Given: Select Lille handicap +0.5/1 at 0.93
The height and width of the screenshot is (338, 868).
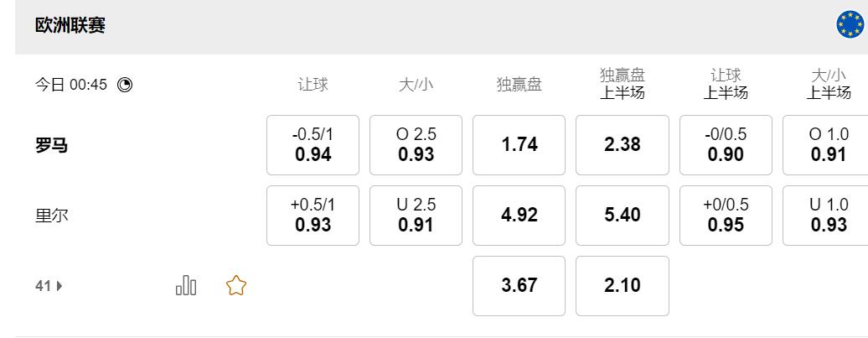Looking at the screenshot, I should click(313, 216).
